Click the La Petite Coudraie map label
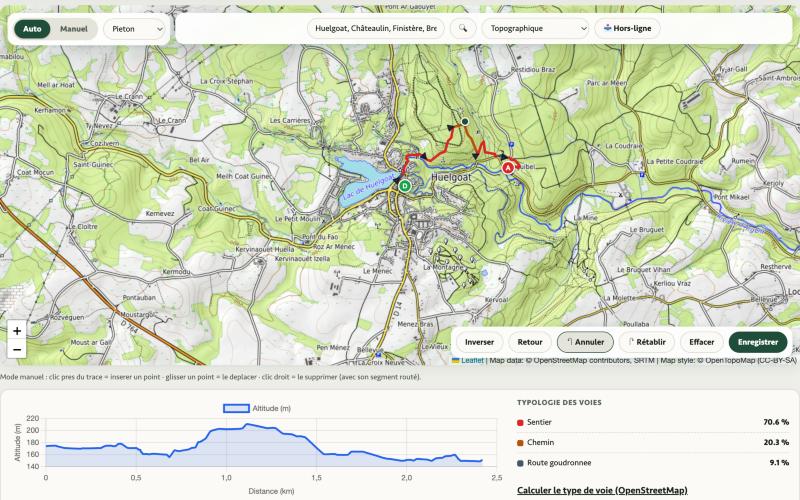This screenshot has height=500, width=800. [674, 161]
